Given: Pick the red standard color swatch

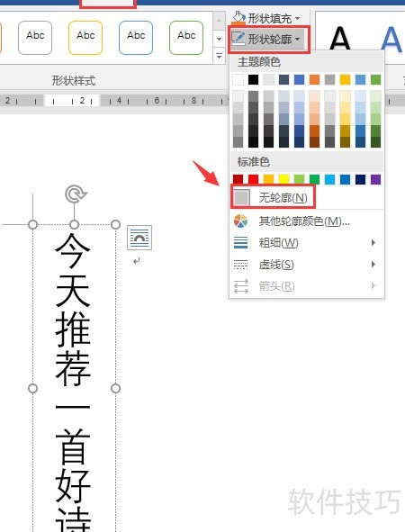Looking at the screenshot, I should [253, 179].
